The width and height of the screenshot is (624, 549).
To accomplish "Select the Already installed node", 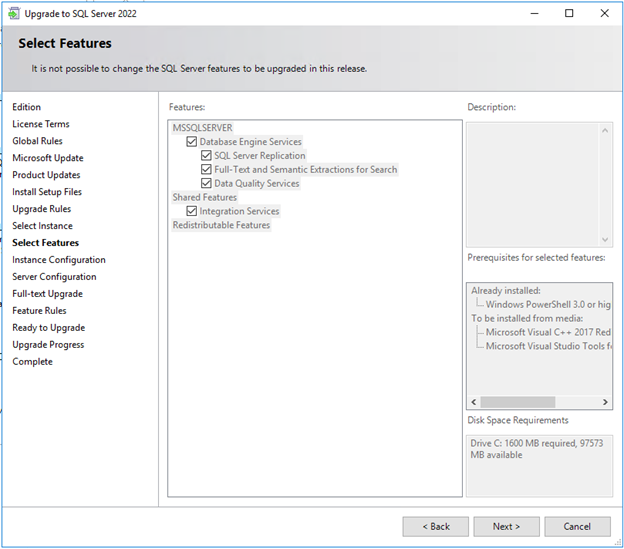I will [506, 291].
